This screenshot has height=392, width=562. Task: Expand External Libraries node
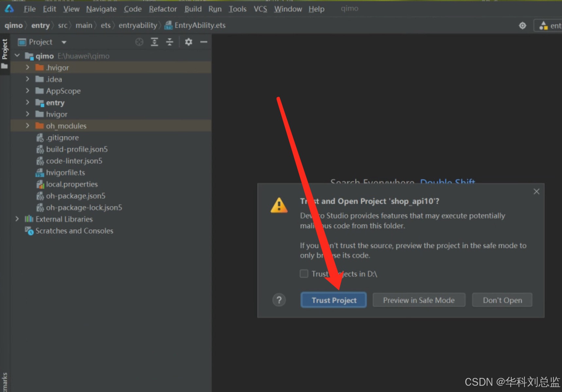pyautogui.click(x=17, y=219)
